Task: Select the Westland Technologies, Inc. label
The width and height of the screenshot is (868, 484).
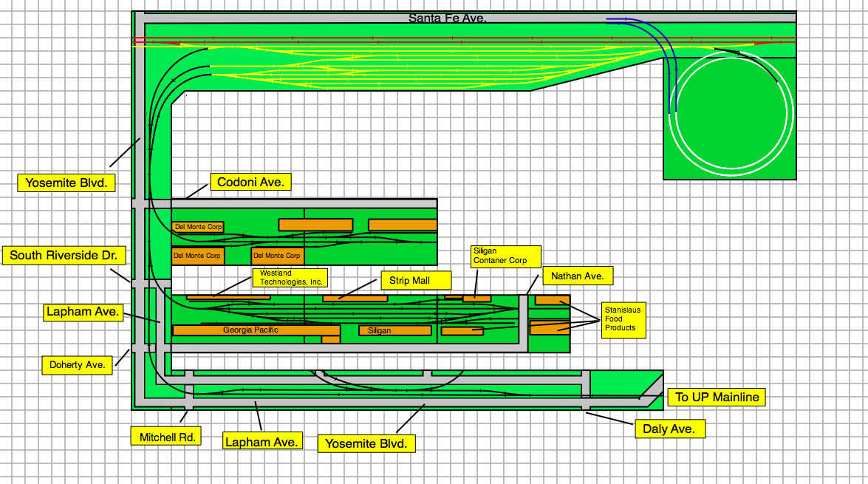Action: pos(290,278)
